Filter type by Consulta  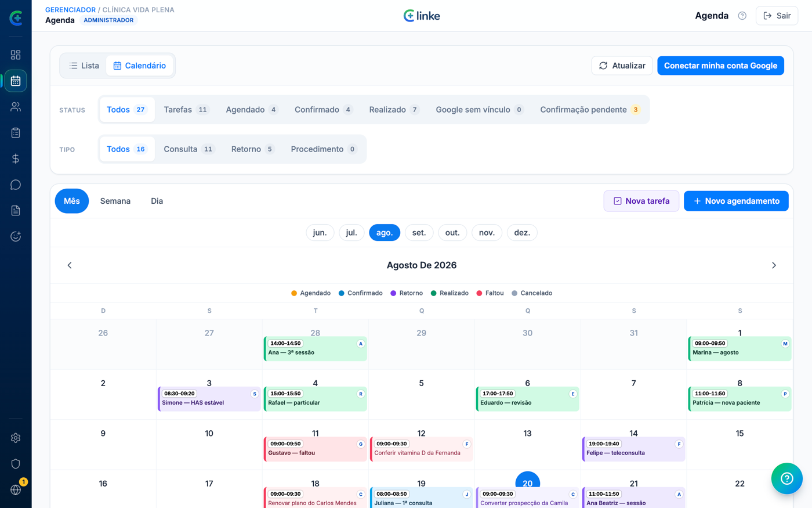pyautogui.click(x=189, y=149)
